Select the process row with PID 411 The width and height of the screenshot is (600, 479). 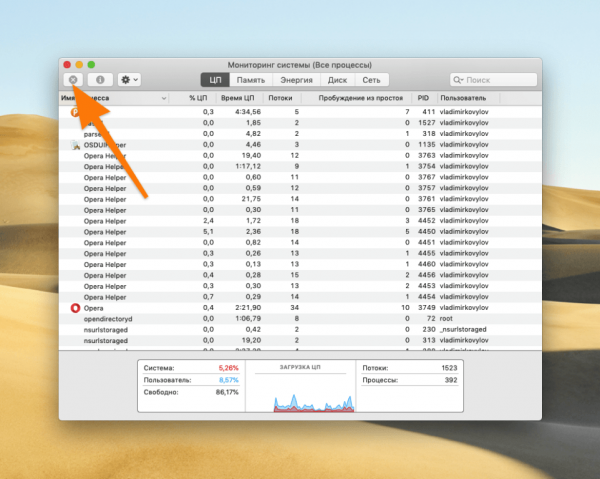(300, 112)
